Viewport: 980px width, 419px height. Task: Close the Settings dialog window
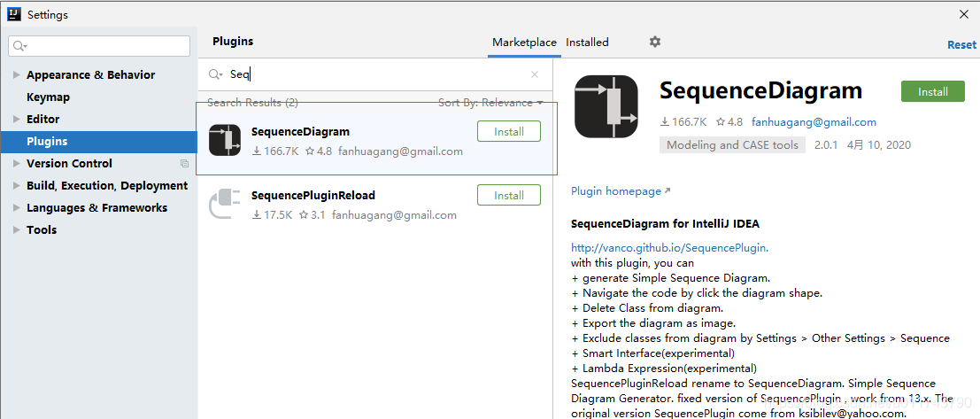pos(964,14)
